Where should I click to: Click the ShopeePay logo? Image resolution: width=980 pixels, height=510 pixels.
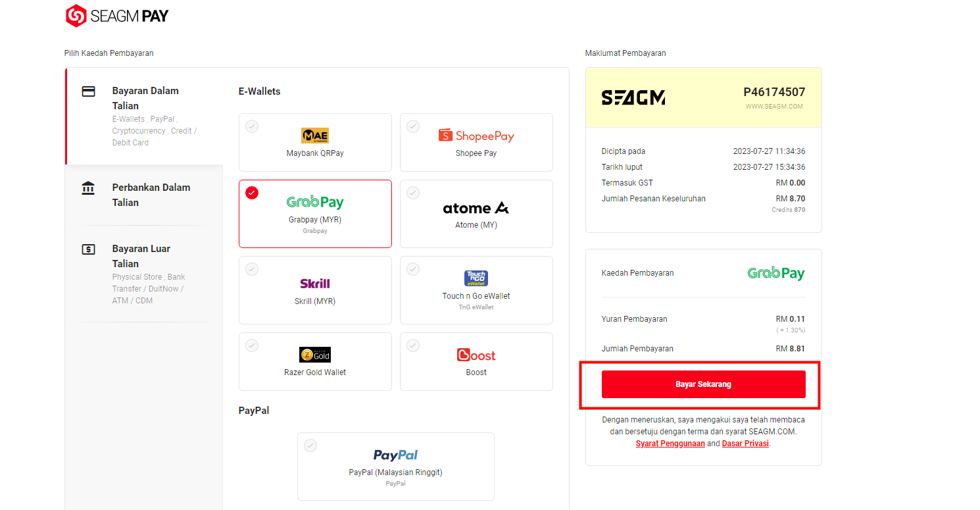(476, 136)
